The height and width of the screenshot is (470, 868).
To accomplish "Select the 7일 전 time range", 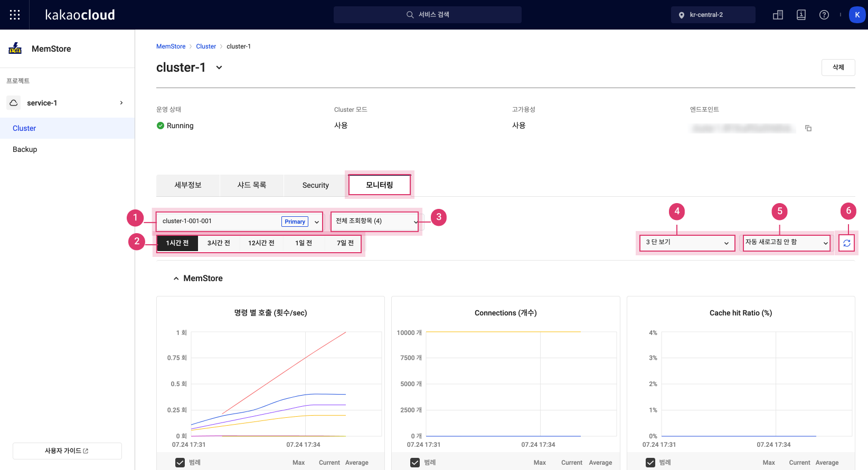I will tap(345, 243).
